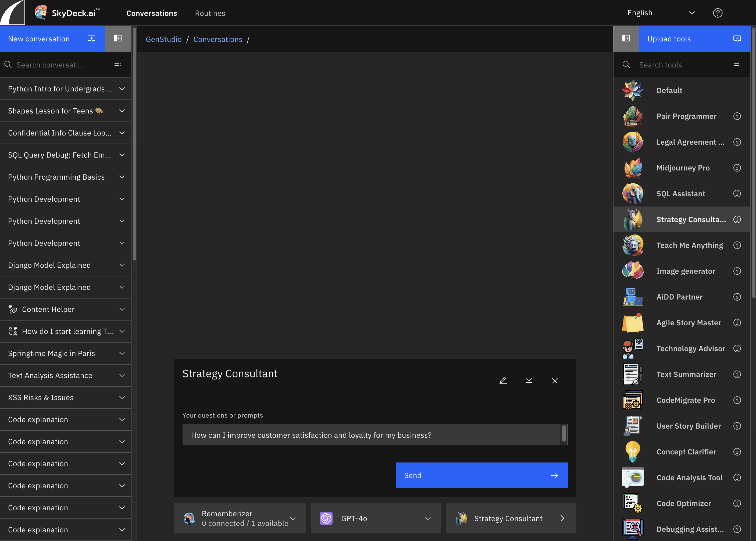Open the Conversations tab in header
Image resolution: width=756 pixels, height=541 pixels.
coord(152,13)
